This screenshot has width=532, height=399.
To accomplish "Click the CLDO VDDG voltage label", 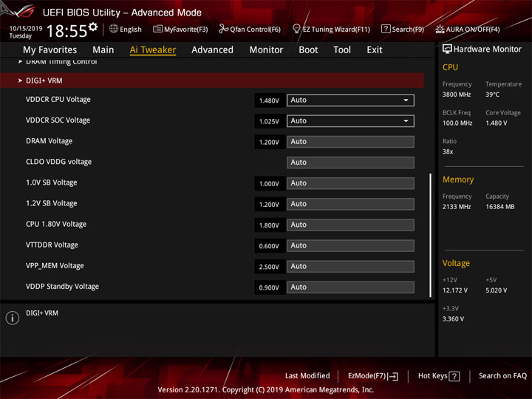I will point(58,162).
